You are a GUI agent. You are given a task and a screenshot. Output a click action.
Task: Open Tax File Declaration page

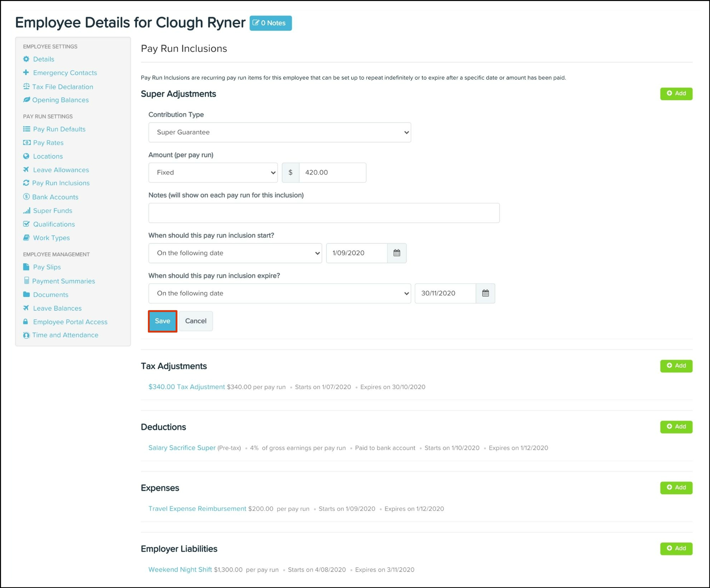click(63, 87)
